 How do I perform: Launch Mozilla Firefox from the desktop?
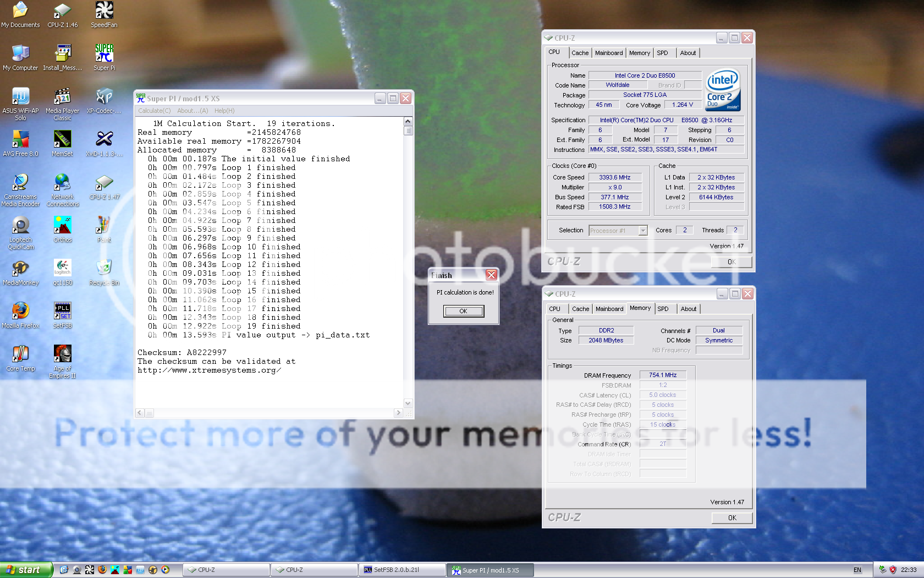pos(20,315)
